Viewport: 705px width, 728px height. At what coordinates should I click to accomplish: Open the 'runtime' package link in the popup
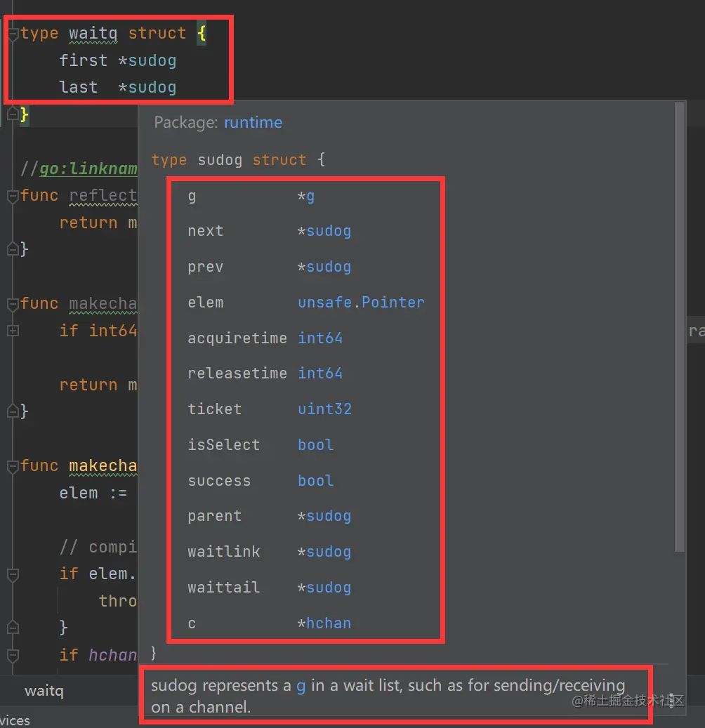[x=253, y=123]
